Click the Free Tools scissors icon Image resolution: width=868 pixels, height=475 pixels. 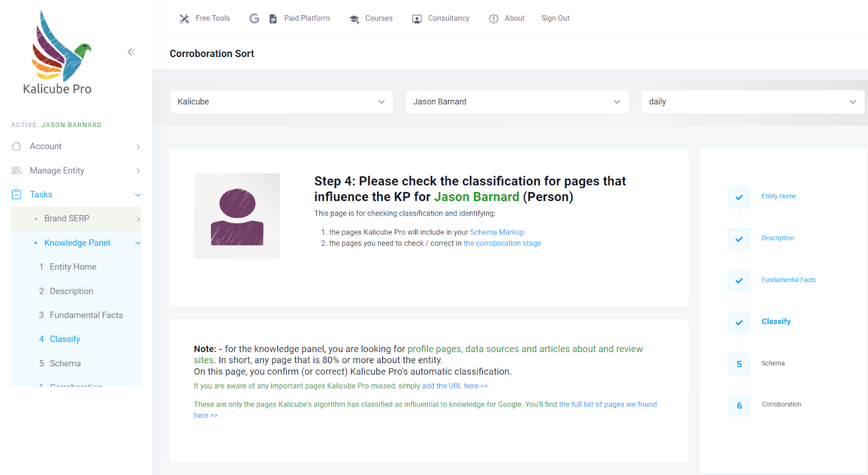coord(184,18)
